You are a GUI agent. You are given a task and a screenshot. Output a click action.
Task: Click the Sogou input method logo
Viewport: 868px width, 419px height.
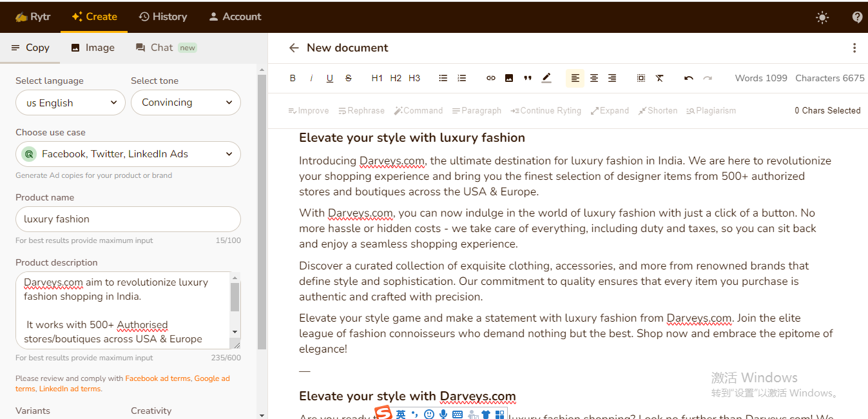(x=383, y=413)
